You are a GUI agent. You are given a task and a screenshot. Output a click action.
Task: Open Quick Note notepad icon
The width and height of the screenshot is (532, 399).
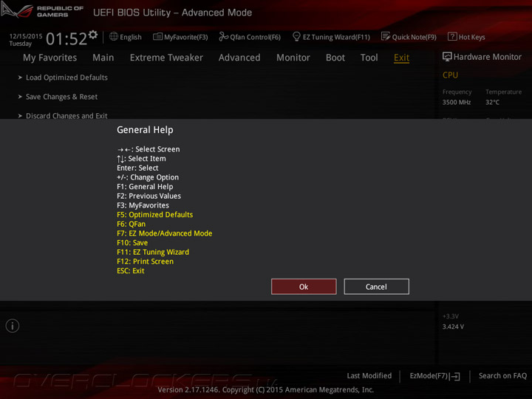click(386, 36)
